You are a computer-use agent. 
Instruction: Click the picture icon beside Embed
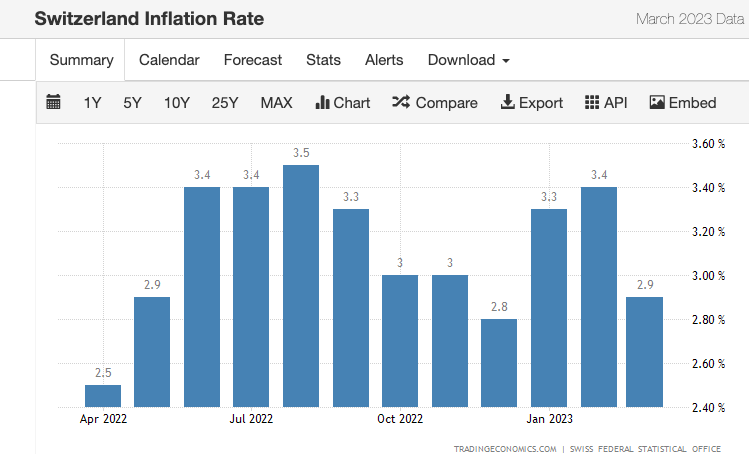point(657,102)
